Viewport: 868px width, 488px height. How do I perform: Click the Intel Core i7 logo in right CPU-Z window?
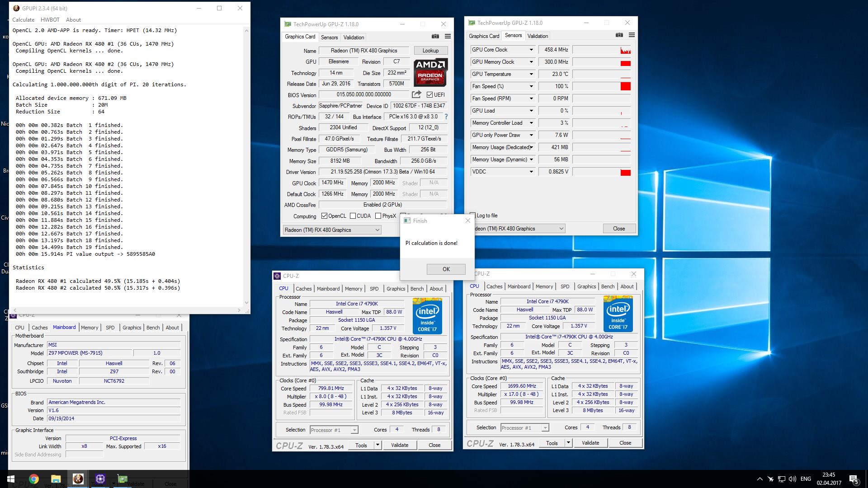[x=618, y=314]
